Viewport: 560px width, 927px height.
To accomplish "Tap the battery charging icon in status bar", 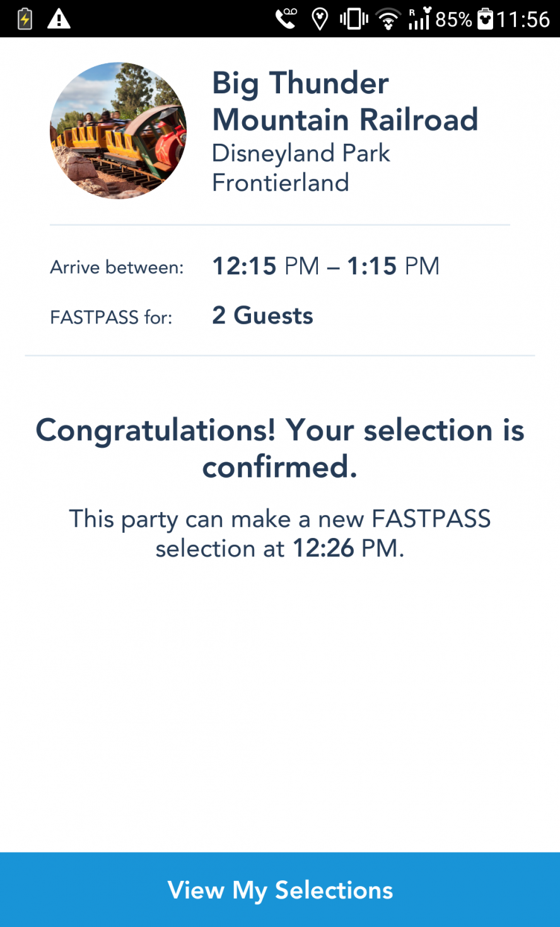I will (25, 19).
